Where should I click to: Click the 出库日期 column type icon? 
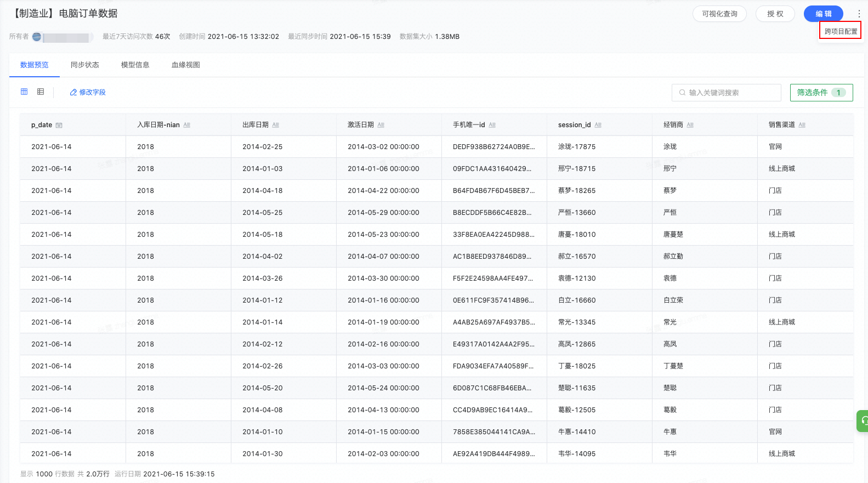(x=276, y=125)
